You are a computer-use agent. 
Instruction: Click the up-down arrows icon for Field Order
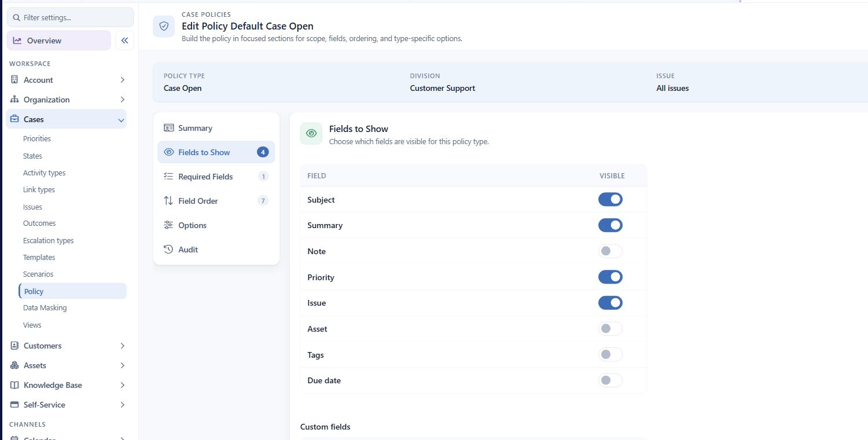[168, 201]
